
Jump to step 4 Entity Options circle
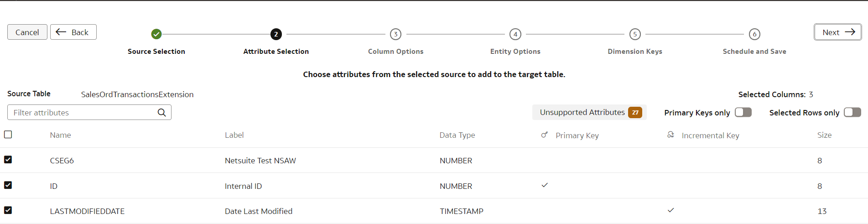[x=515, y=34]
